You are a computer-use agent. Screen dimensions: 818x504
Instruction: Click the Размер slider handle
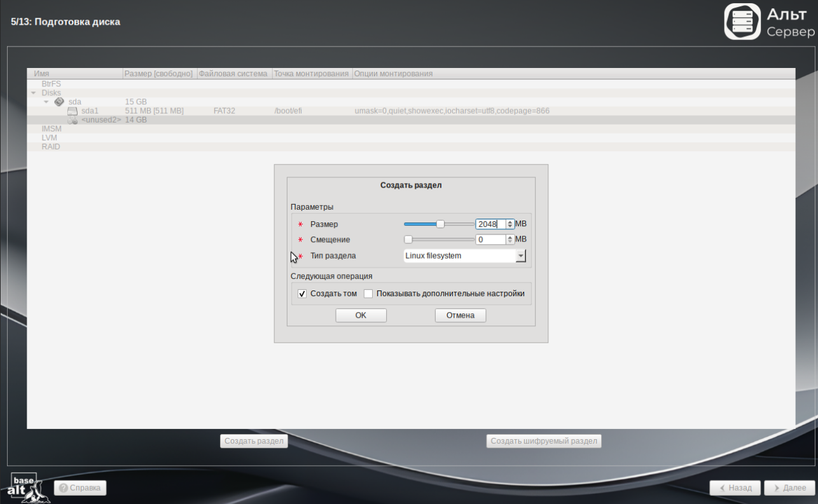coord(440,224)
